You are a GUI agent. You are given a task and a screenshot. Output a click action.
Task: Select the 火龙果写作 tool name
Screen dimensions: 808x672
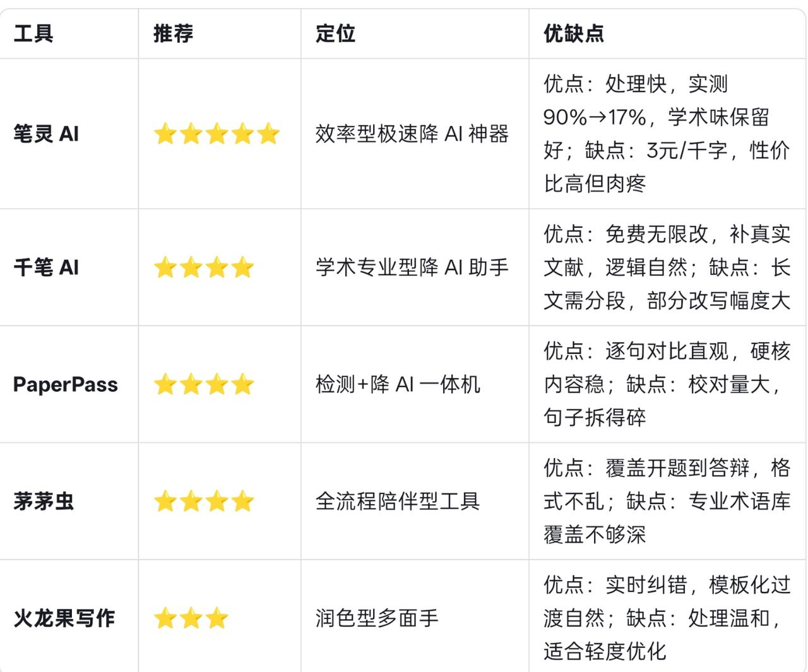(x=64, y=618)
